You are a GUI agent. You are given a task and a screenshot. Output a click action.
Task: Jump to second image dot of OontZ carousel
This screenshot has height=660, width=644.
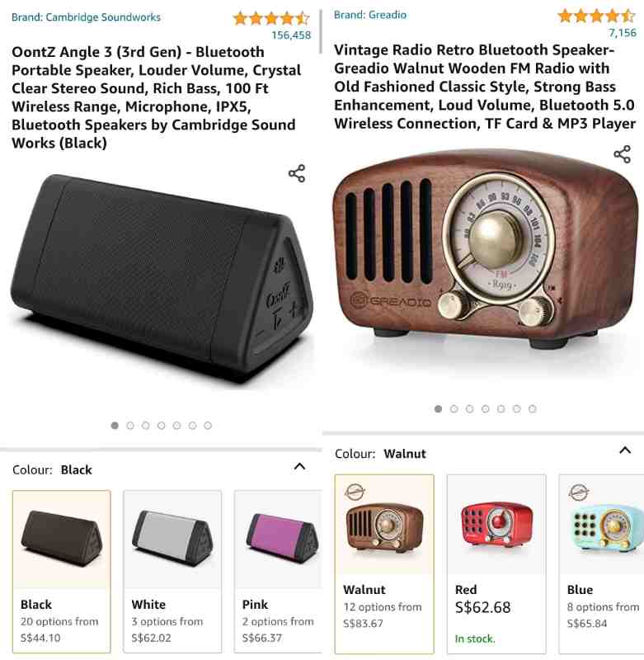click(x=130, y=426)
